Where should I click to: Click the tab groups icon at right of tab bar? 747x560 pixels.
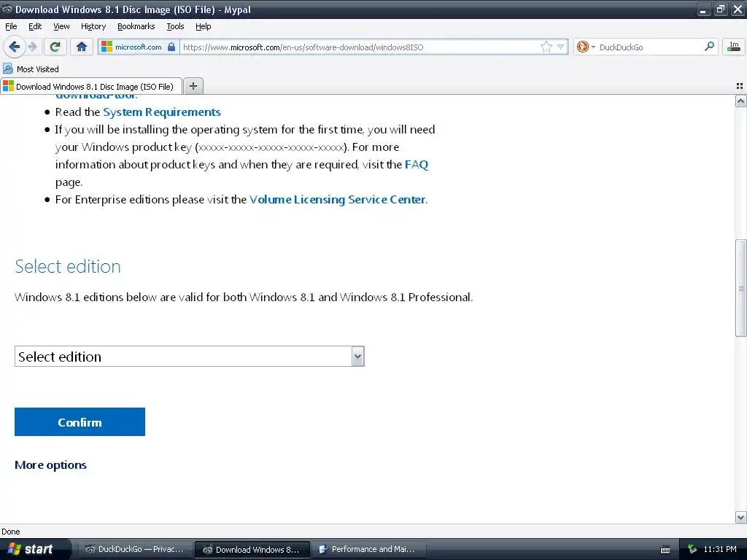[x=740, y=86]
